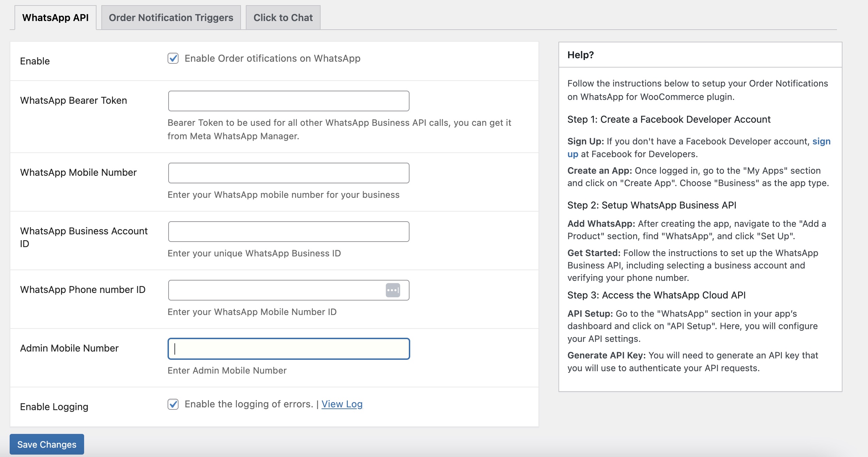Screen dimensions: 868x457
Task: Click Step 3: Access the WhatsApp Cloud API
Action: click(x=656, y=295)
